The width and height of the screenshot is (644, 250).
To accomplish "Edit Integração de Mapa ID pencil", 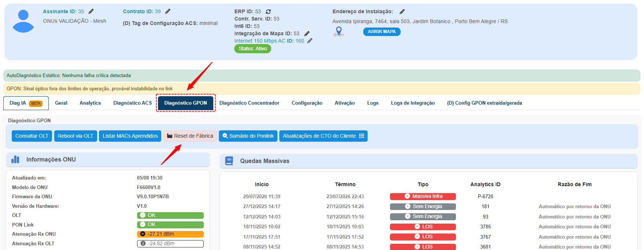I will click(307, 34).
